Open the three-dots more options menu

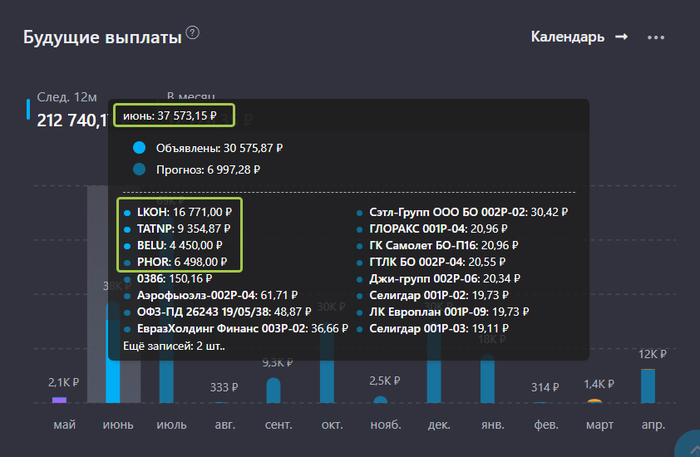[656, 37]
